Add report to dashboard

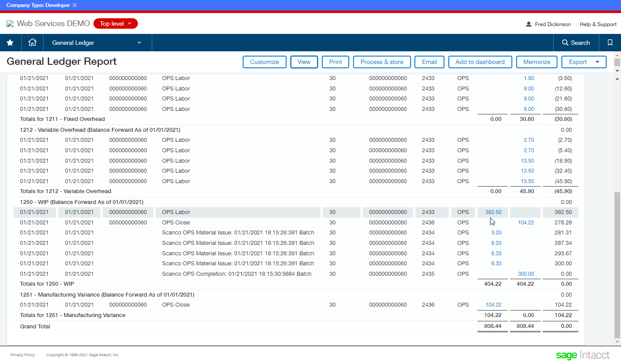[x=480, y=62]
